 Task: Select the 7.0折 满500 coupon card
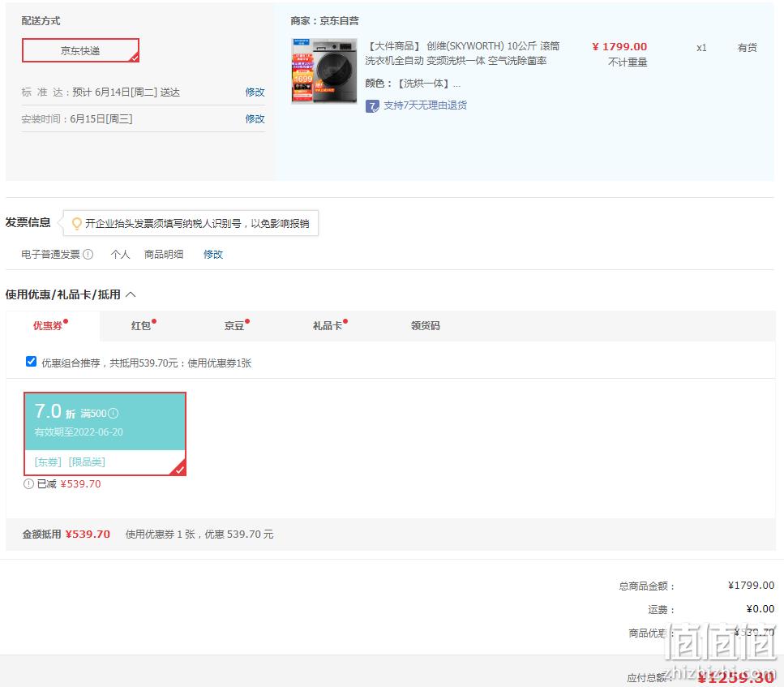point(105,433)
